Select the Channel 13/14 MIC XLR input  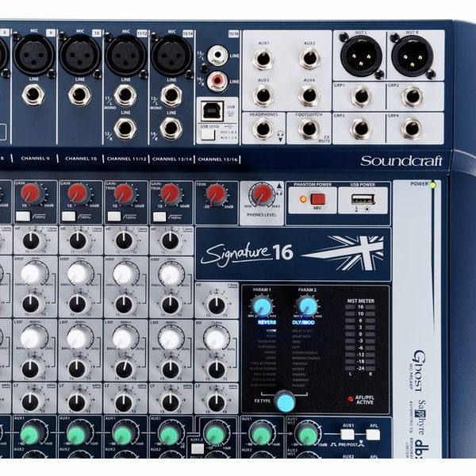pos(171,56)
